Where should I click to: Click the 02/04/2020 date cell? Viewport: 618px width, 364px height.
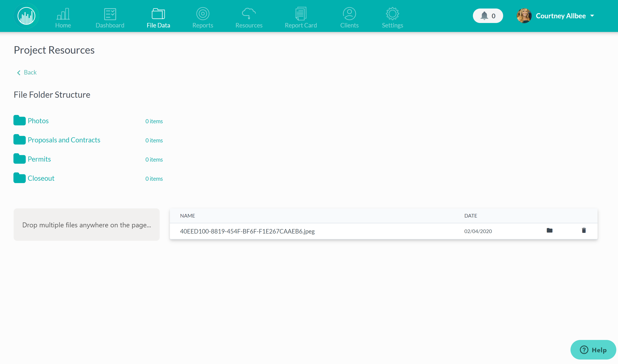tap(478, 231)
